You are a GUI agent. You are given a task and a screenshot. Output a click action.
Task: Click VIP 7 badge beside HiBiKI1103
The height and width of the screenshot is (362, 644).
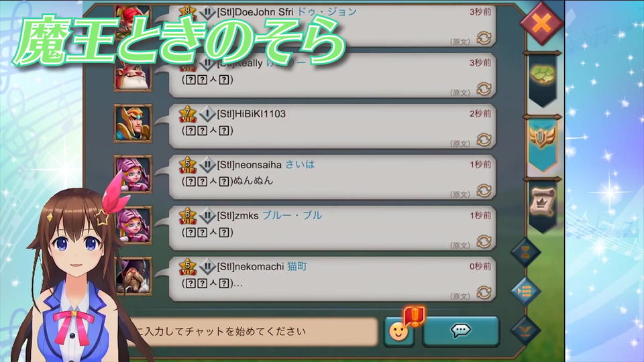(x=187, y=114)
